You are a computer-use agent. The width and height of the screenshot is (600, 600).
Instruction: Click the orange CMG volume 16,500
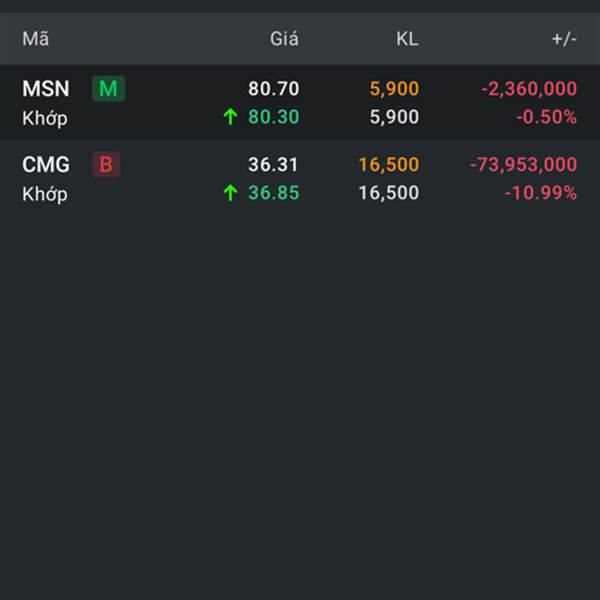point(388,165)
